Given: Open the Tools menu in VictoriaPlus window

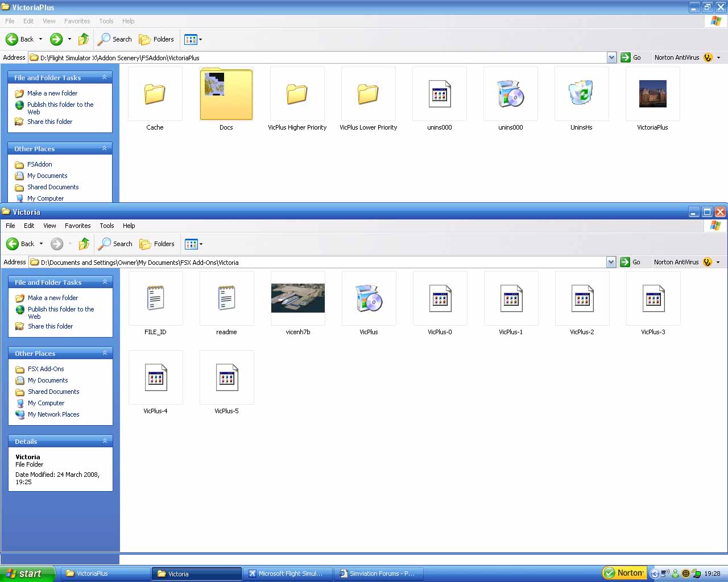Looking at the screenshot, I should point(106,21).
